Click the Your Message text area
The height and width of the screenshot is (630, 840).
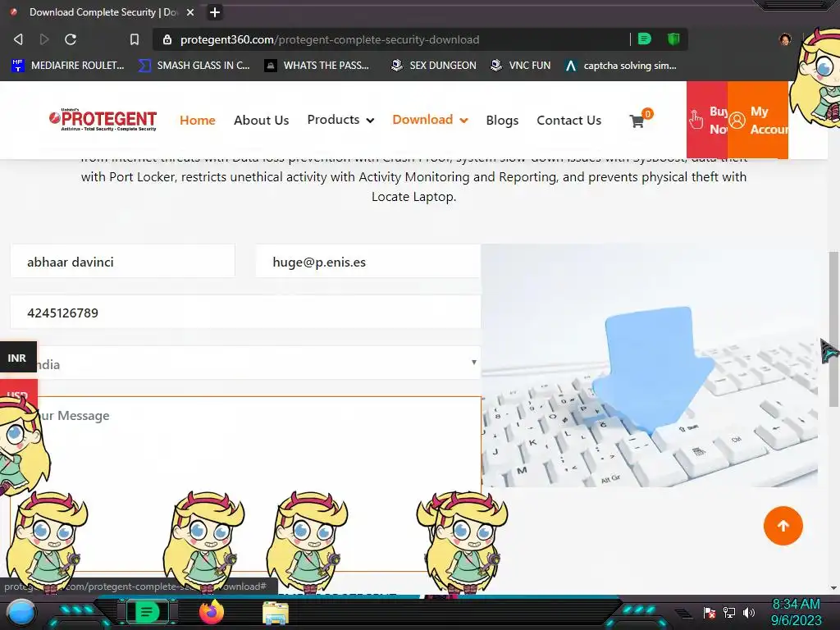(x=245, y=484)
